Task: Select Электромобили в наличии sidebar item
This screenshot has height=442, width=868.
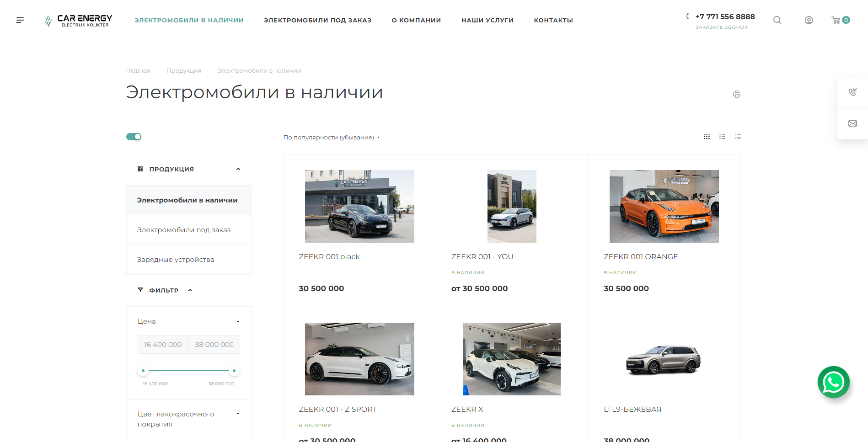Action: coord(189,200)
